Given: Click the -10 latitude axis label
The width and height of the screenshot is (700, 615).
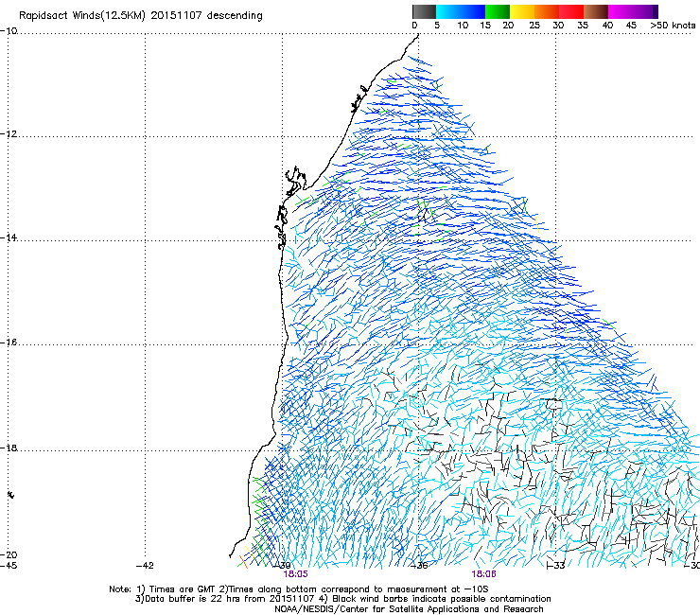Looking at the screenshot, I should pyautogui.click(x=9, y=31).
